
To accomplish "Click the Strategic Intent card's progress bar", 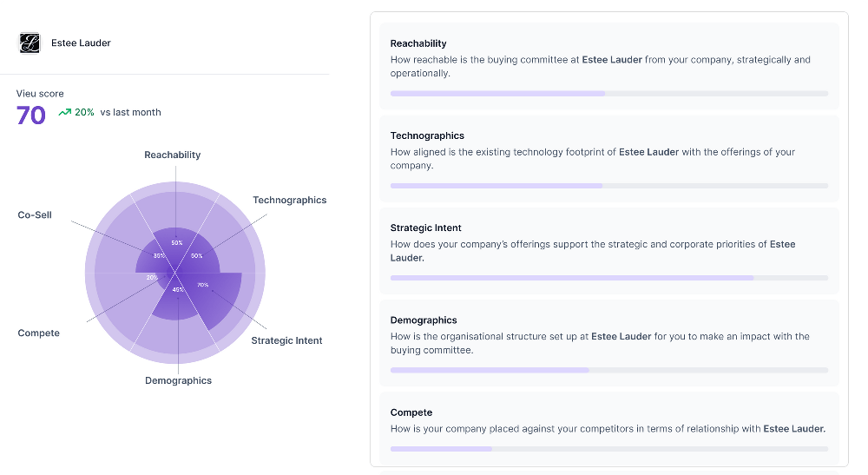I will (609, 278).
